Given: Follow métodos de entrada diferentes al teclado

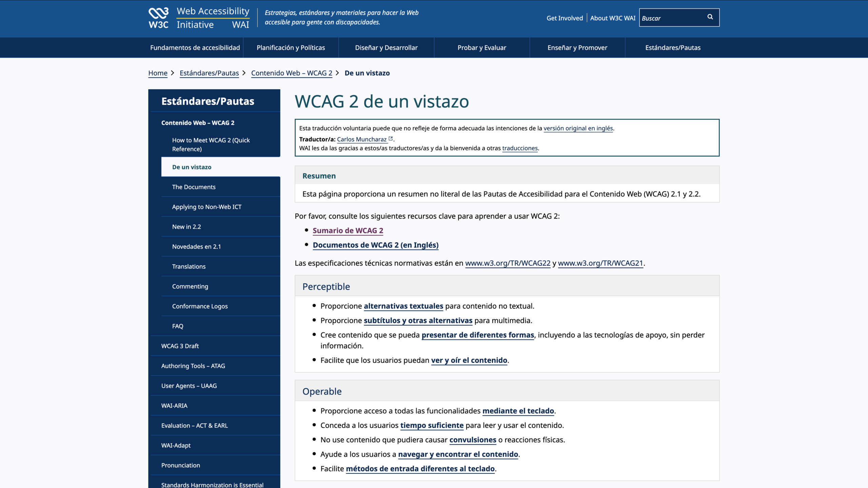Looking at the screenshot, I should pyautogui.click(x=420, y=469).
